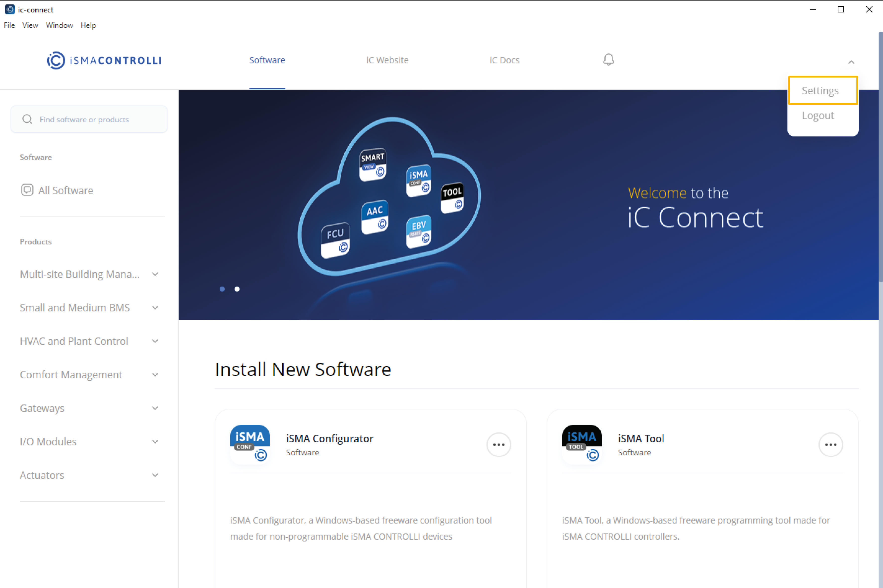Maximize the ic-connect window

coord(841,9)
